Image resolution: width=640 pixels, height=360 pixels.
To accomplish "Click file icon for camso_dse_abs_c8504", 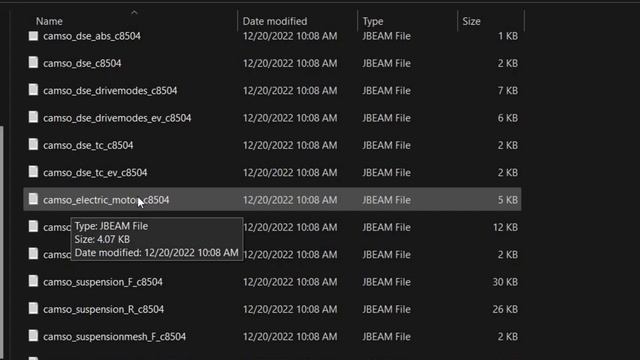I will [x=33, y=36].
